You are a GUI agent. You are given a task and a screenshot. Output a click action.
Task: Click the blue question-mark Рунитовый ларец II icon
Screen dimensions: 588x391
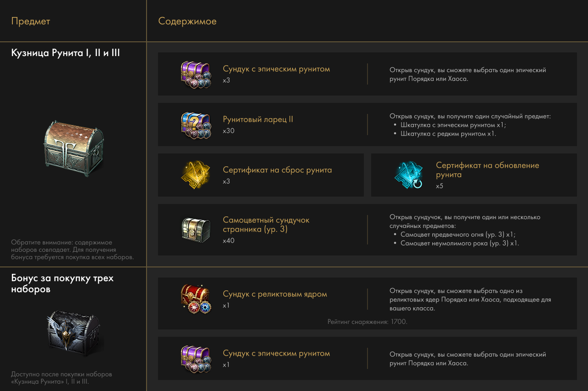pyautogui.click(x=196, y=125)
